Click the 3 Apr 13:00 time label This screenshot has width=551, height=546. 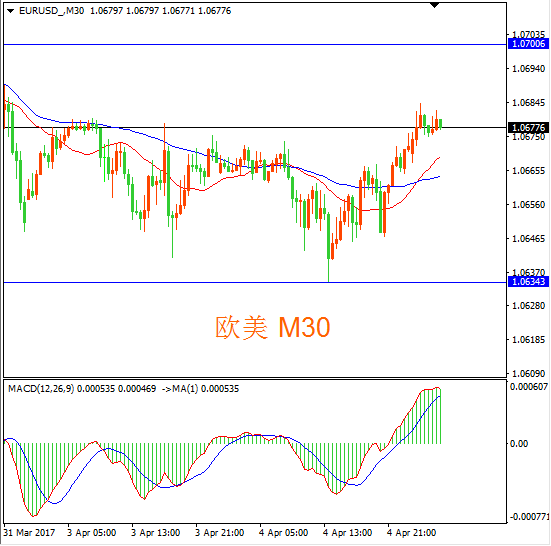pos(155,533)
